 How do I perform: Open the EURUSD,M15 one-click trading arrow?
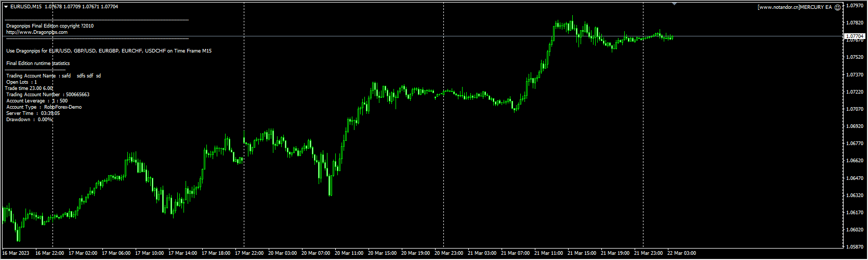click(6, 7)
